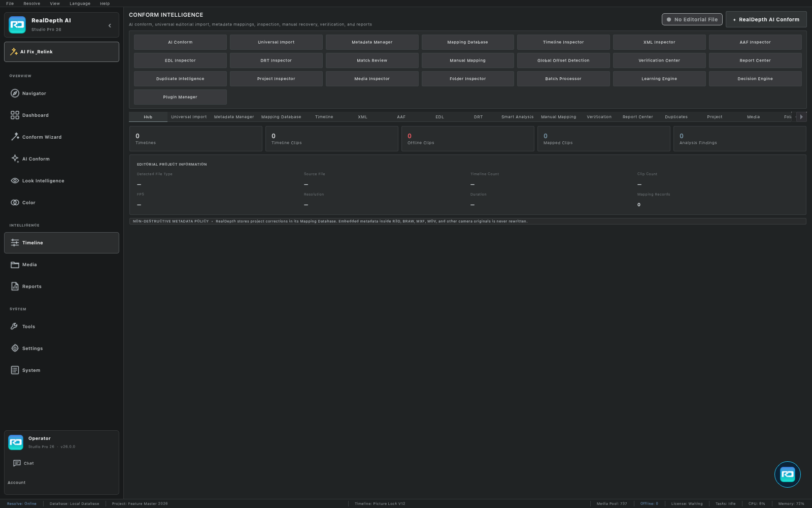Image resolution: width=812 pixels, height=508 pixels.
Task: Click the AI Fix_Relink magic wand icon
Action: click(x=14, y=52)
